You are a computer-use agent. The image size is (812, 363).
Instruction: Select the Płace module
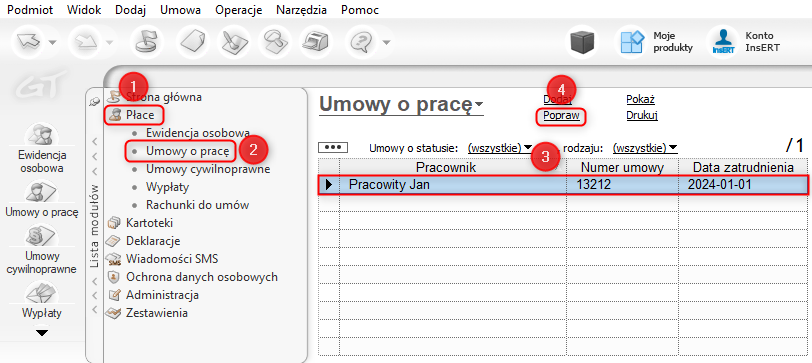(x=140, y=115)
